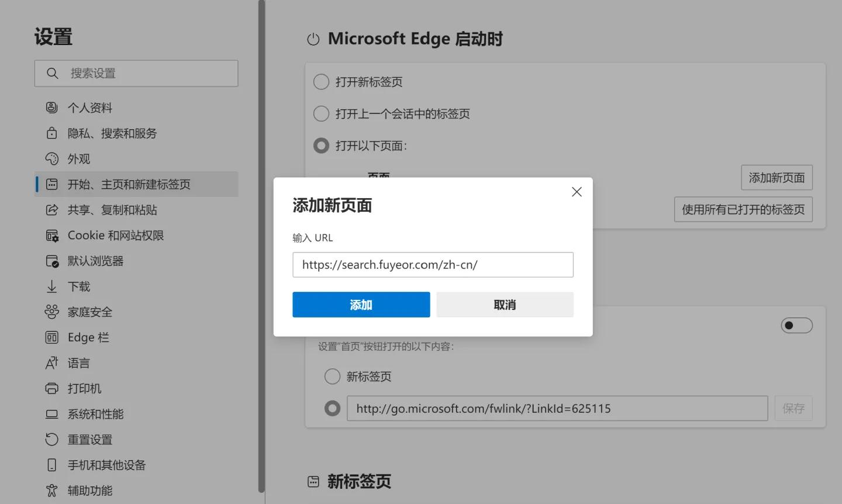Open the 个人资料 settings via its icon
Viewport: 842px width, 504px height.
point(52,107)
